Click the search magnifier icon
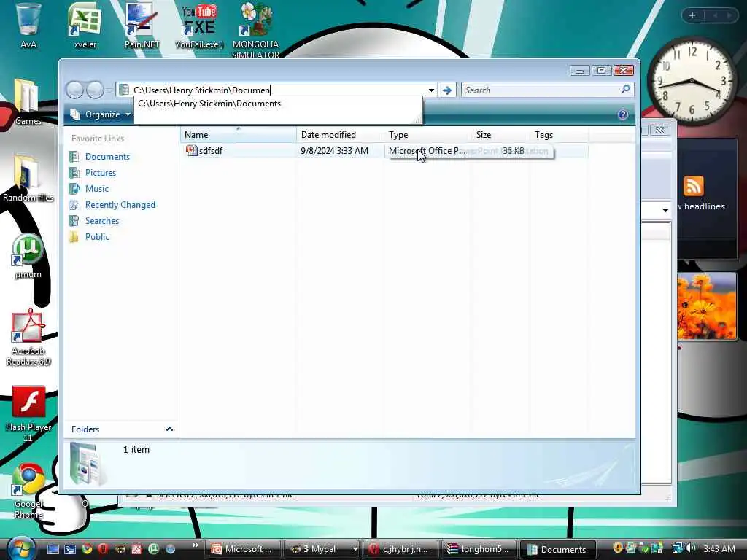747x560 pixels. tap(625, 90)
